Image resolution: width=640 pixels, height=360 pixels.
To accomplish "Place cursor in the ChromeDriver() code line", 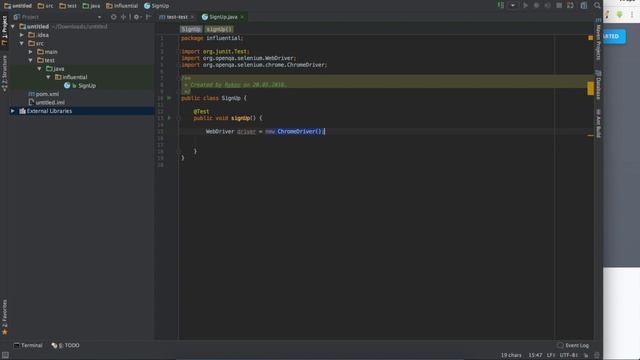I will point(265,131).
